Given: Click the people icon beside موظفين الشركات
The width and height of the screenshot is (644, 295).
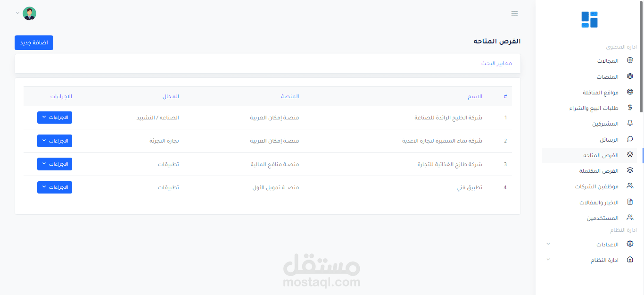Looking at the screenshot, I should point(630,186).
